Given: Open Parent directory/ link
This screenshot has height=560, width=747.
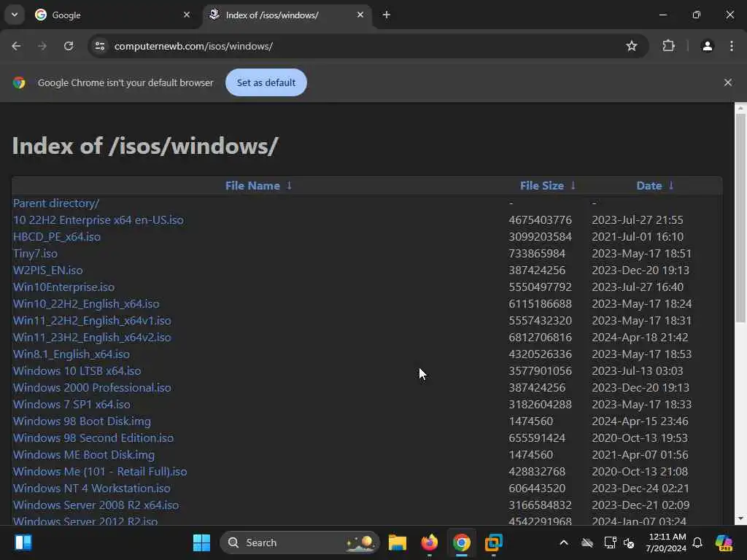Looking at the screenshot, I should point(56,203).
